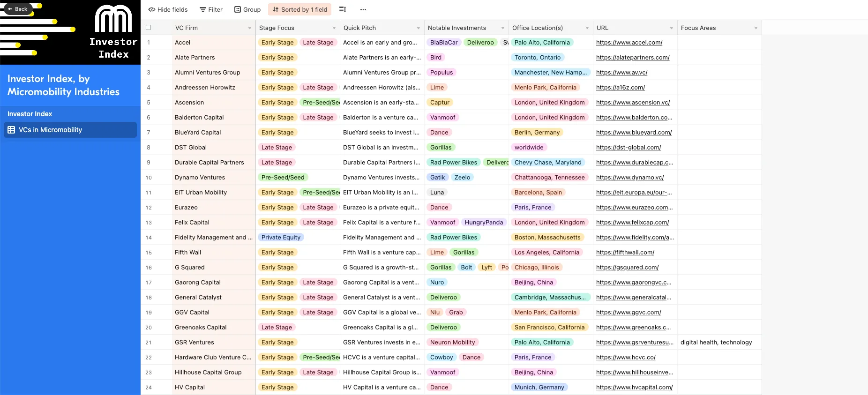The image size is (868, 395).
Task: Toggle the select all rows checkbox
Action: (149, 28)
